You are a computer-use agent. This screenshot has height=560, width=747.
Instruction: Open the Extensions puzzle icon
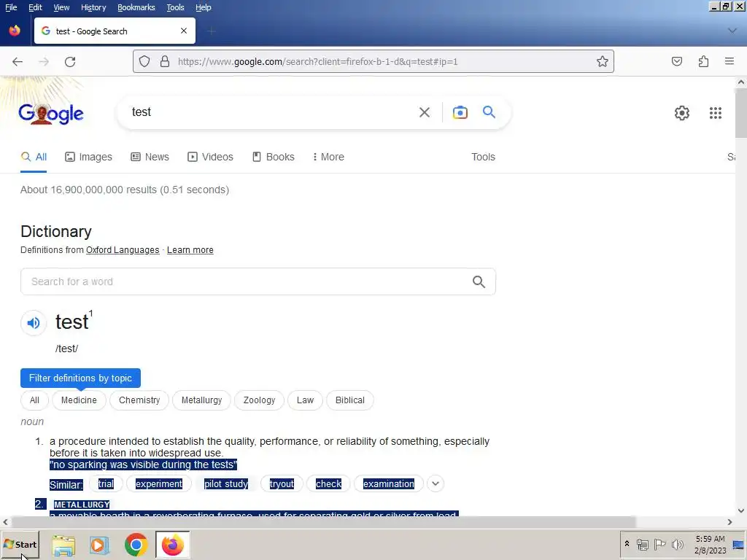pyautogui.click(x=704, y=61)
